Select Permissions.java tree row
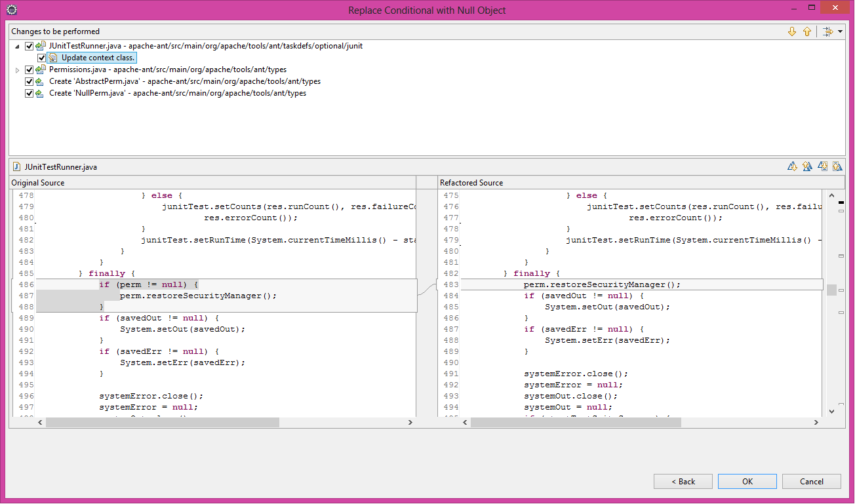 point(168,69)
